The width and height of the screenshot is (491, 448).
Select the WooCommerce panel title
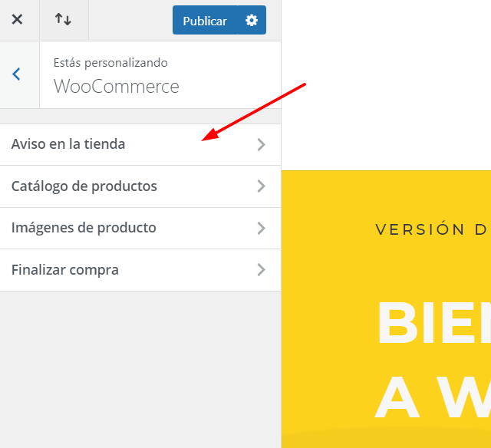point(116,87)
